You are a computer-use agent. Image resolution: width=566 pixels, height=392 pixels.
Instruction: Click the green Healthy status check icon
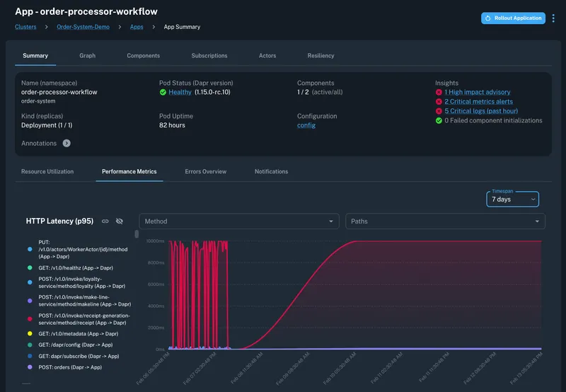point(163,92)
